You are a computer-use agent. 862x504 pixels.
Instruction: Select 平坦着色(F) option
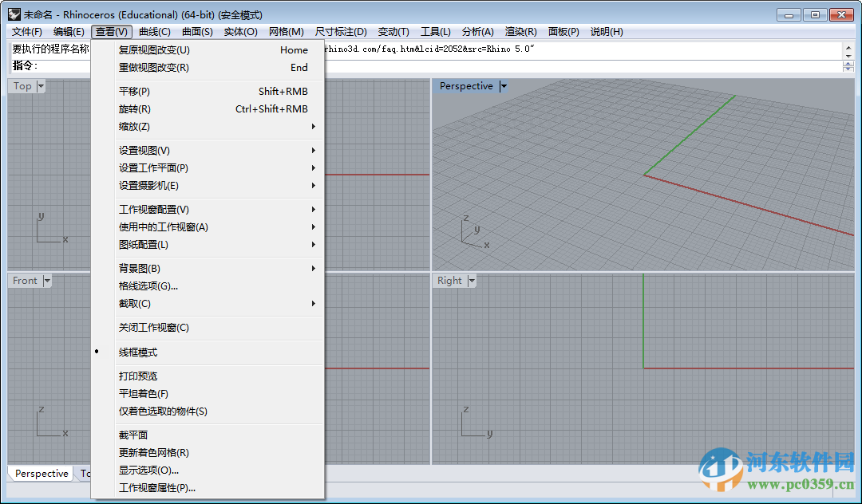[x=208, y=394]
